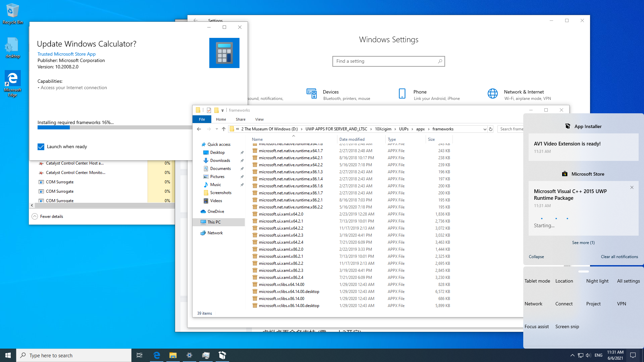Dismiss the Visual C++ 2015 UWP notification

point(632,187)
